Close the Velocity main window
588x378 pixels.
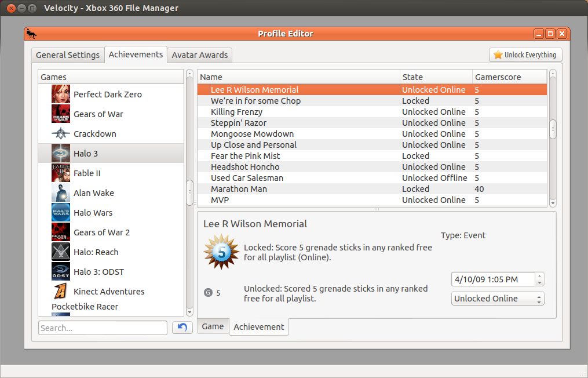(11, 8)
